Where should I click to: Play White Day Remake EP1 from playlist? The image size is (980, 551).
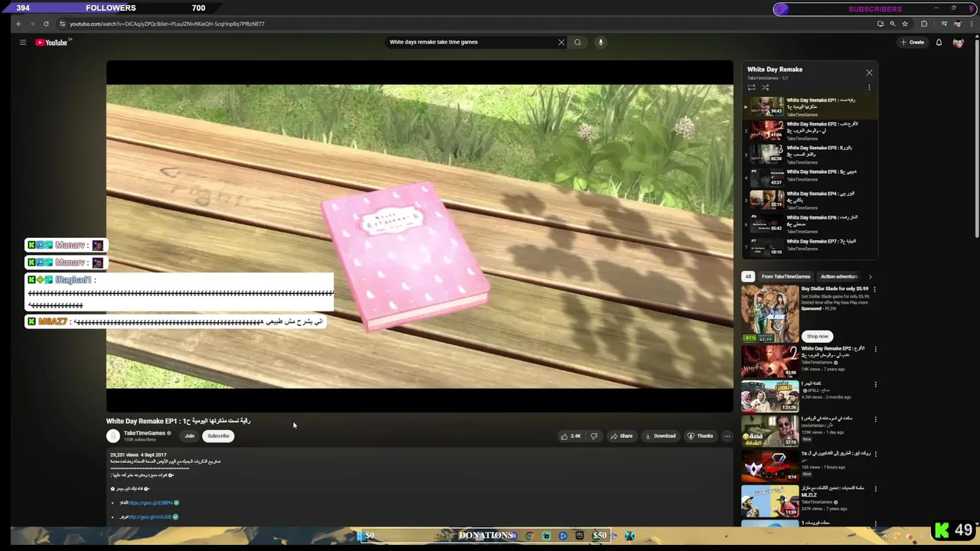[x=810, y=107]
